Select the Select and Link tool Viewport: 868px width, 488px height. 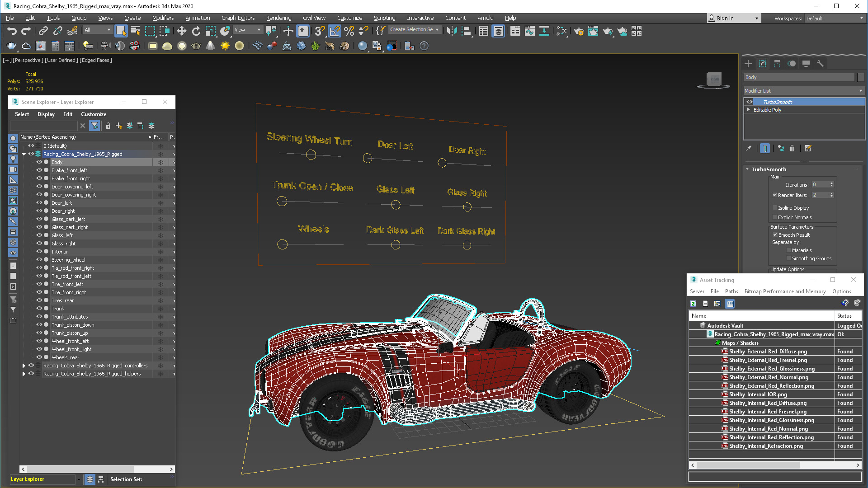pos(43,31)
